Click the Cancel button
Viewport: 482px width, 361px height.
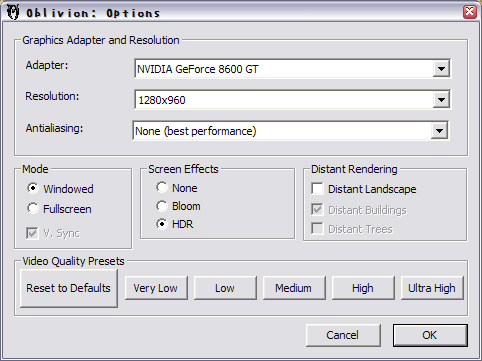(x=343, y=335)
